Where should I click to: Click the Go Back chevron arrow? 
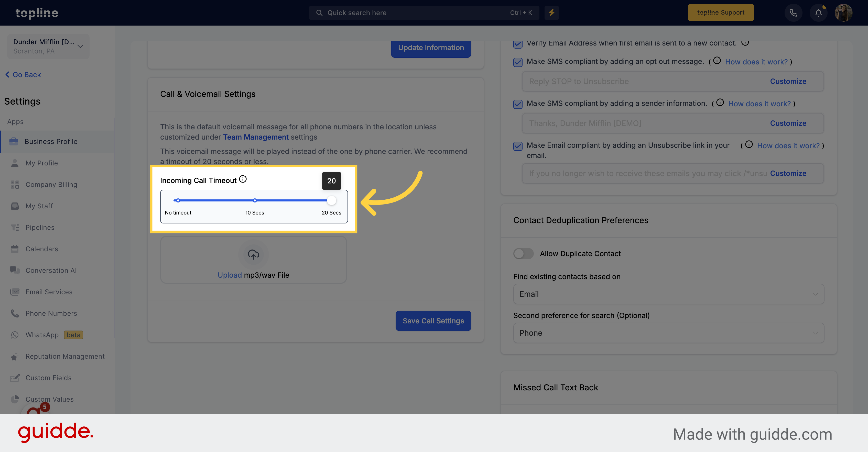[x=7, y=75]
